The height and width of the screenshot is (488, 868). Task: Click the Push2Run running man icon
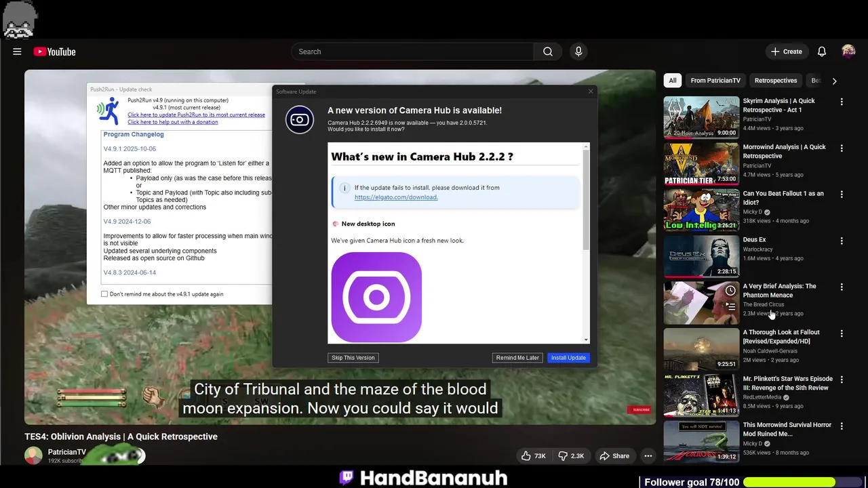tap(108, 111)
